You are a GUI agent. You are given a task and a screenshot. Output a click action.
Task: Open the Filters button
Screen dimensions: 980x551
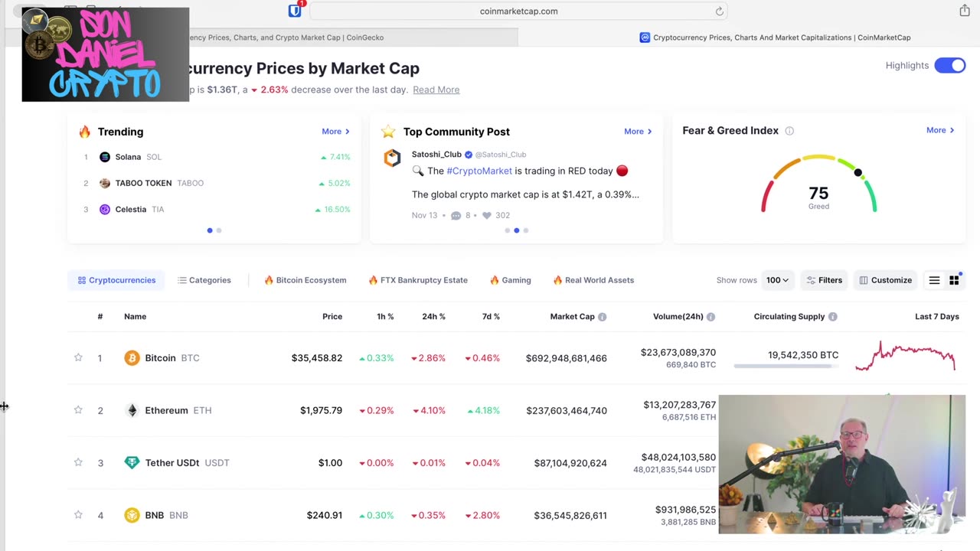click(824, 280)
